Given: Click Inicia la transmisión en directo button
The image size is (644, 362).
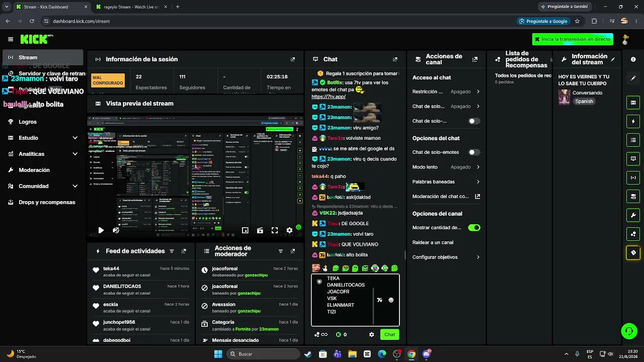Looking at the screenshot, I should point(573,39).
